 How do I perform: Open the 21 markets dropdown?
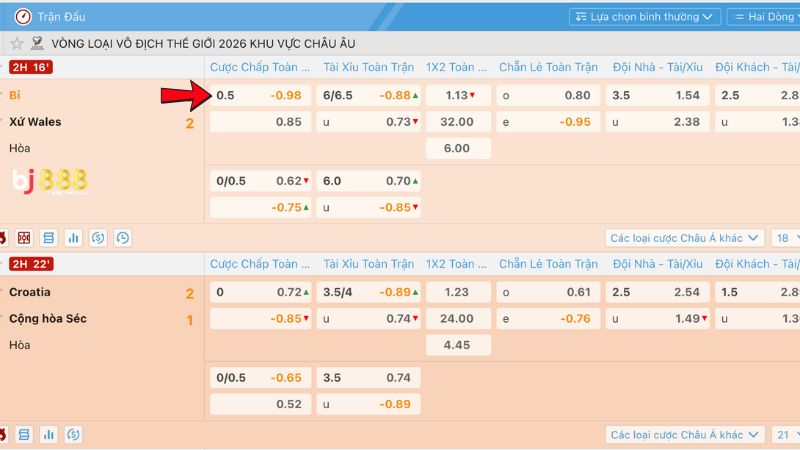tap(786, 435)
